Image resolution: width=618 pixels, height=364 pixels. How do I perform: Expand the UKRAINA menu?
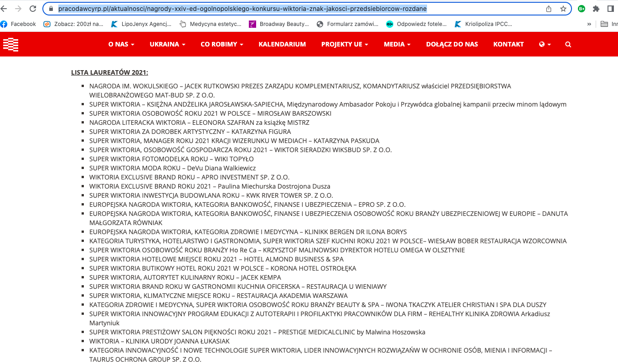tap(167, 44)
